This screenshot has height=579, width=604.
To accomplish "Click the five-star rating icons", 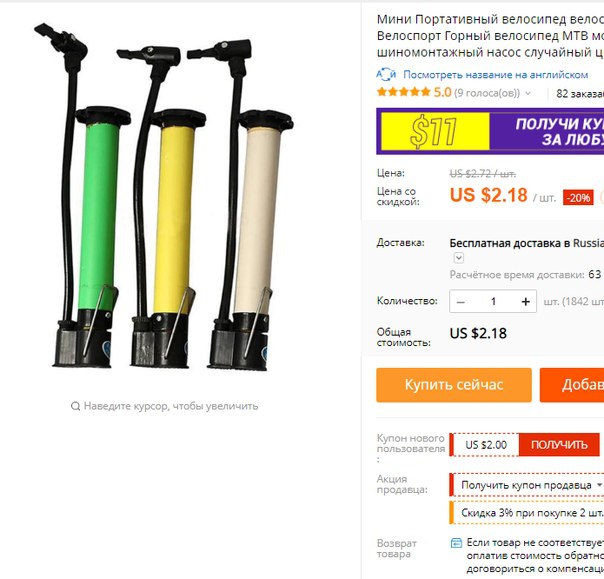I will click(x=404, y=92).
